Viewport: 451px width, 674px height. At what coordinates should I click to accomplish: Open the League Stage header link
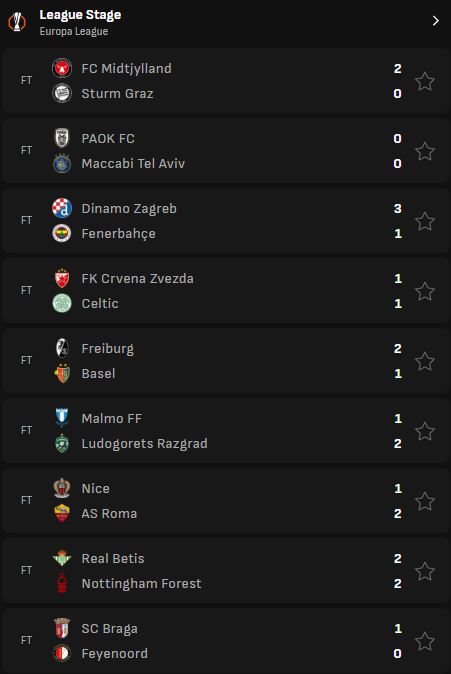[80, 15]
